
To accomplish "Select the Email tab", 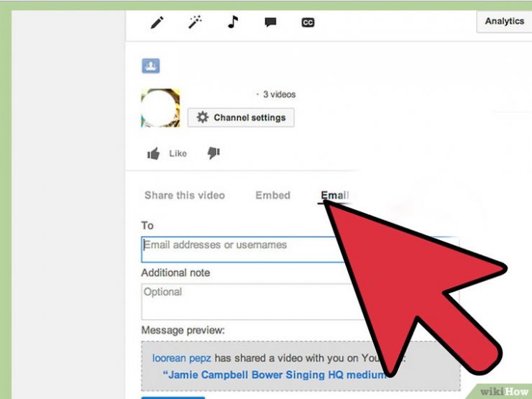I will [x=334, y=196].
